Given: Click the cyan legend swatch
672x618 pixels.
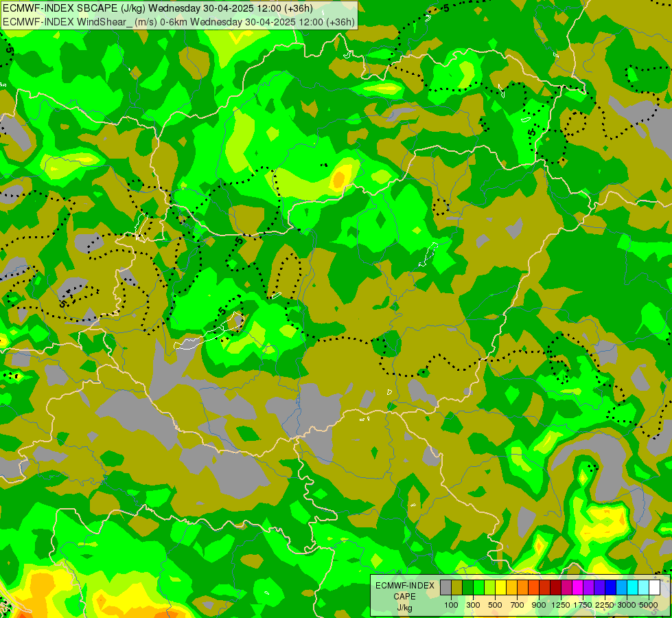Looking at the screenshot, I should [633, 587].
